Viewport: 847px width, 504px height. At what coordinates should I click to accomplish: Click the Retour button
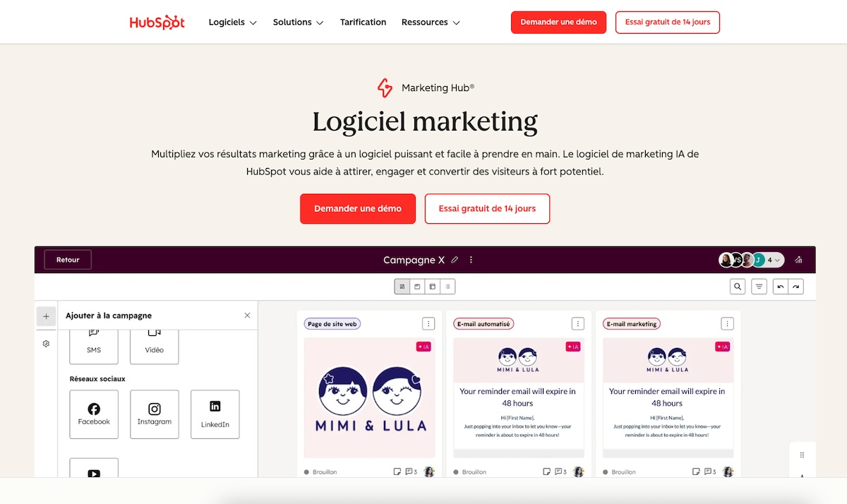68,260
